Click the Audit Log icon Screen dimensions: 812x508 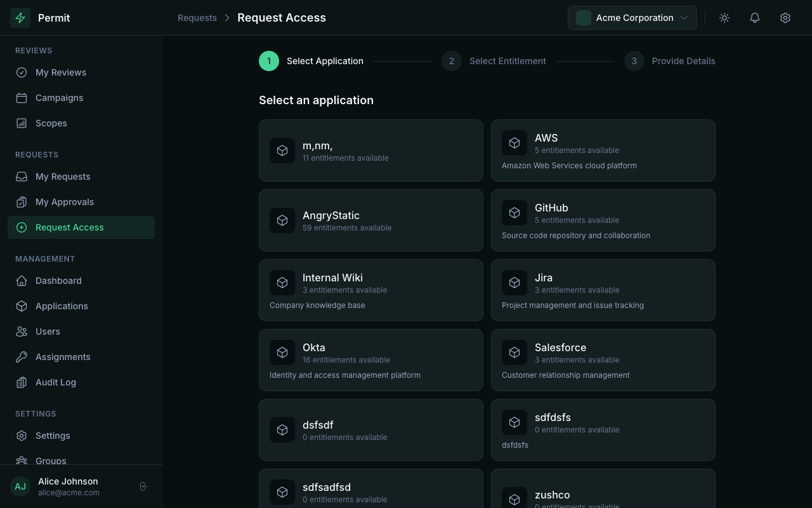pos(22,382)
